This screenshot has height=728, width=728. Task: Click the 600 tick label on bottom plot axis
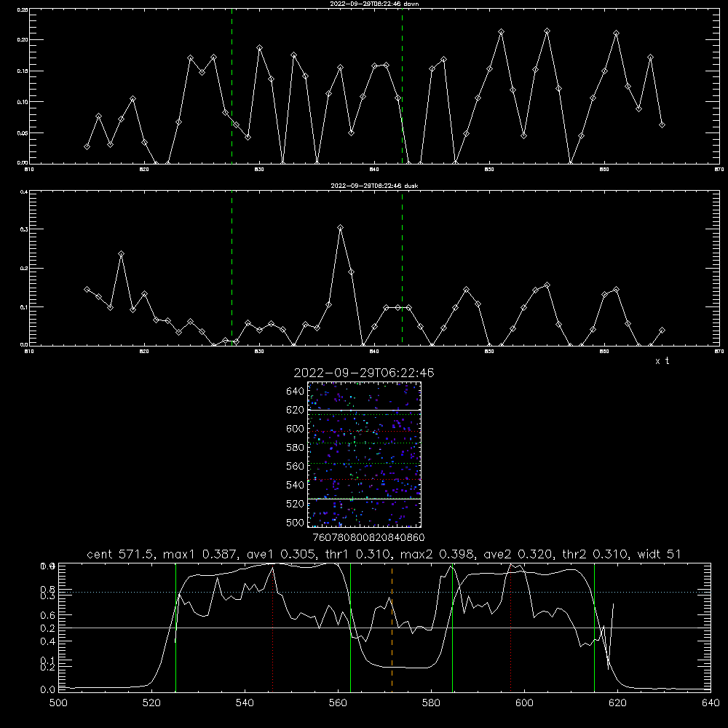point(525,703)
